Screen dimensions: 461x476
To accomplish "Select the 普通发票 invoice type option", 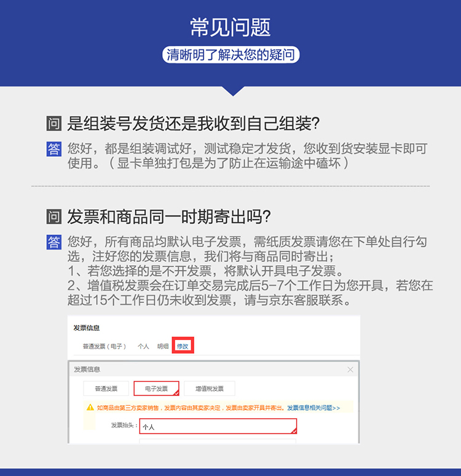I will pos(106,389).
